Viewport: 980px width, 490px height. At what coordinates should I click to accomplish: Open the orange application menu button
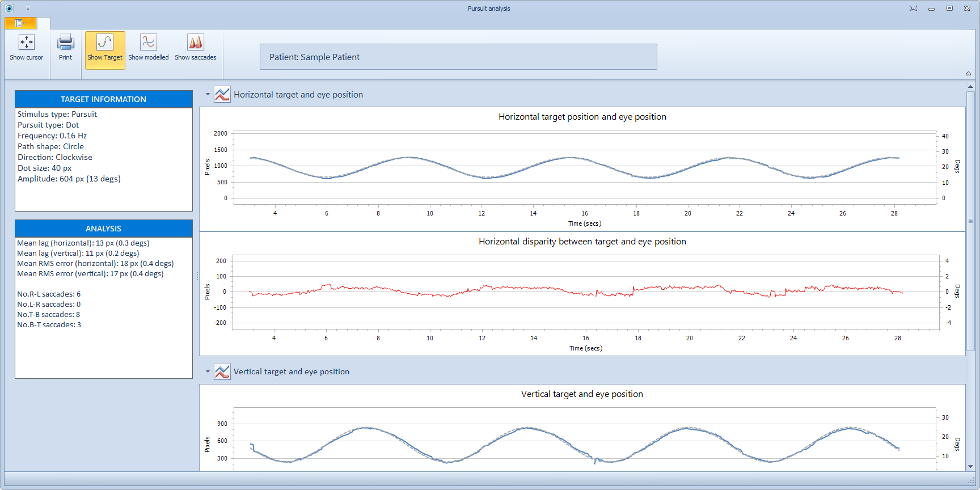[x=20, y=23]
